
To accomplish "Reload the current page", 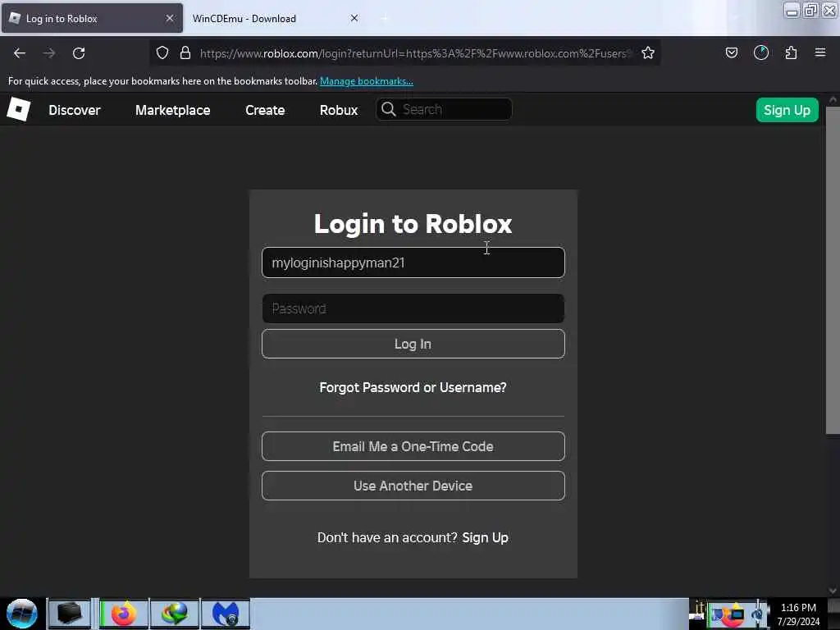I will click(79, 53).
